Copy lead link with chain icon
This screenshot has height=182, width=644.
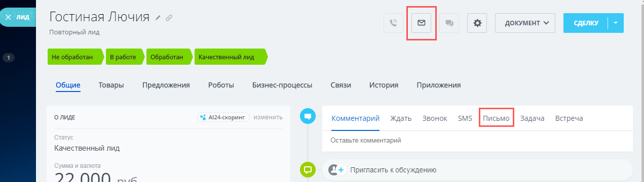169,18
